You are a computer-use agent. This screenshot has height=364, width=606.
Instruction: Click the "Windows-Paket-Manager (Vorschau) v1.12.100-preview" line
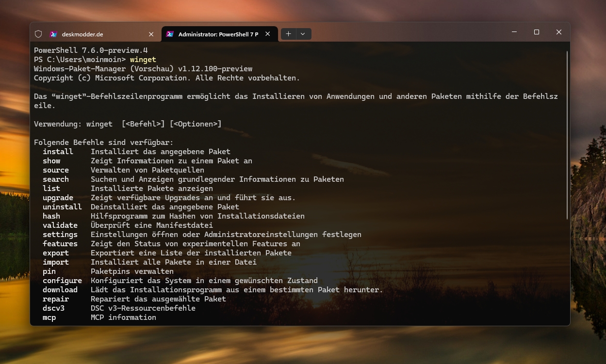[x=143, y=69]
